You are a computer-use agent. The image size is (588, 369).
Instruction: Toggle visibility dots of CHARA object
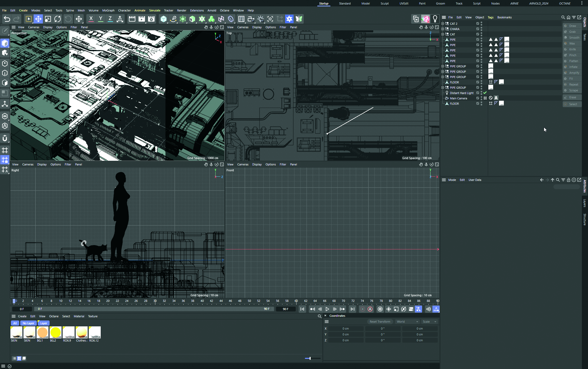coord(481,29)
